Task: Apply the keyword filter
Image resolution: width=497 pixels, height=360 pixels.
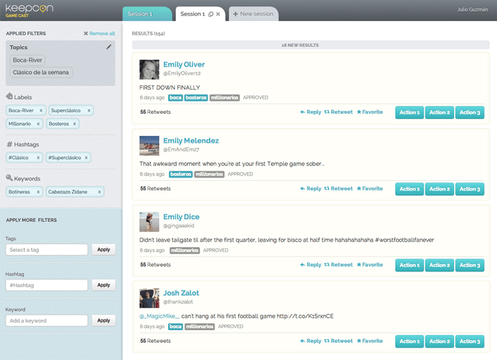Action: [x=104, y=320]
